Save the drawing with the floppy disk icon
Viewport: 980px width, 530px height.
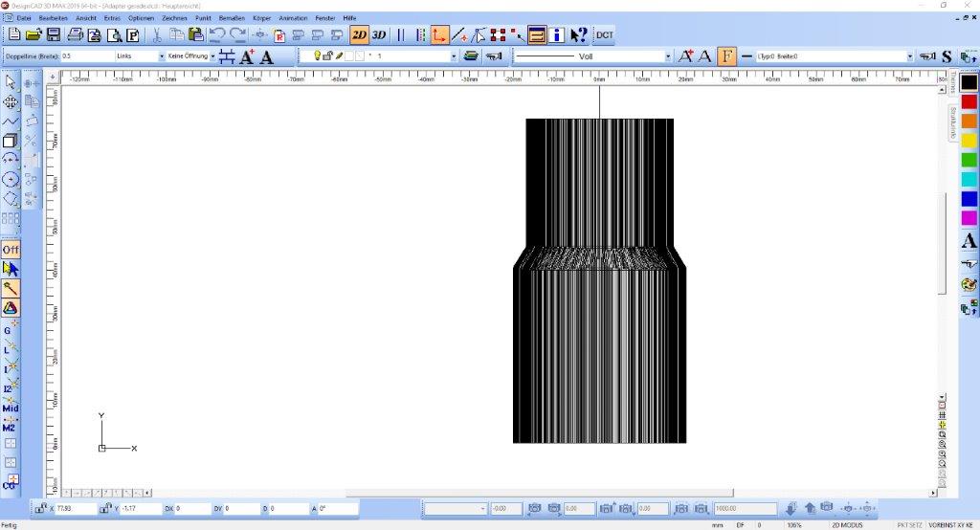click(x=54, y=35)
